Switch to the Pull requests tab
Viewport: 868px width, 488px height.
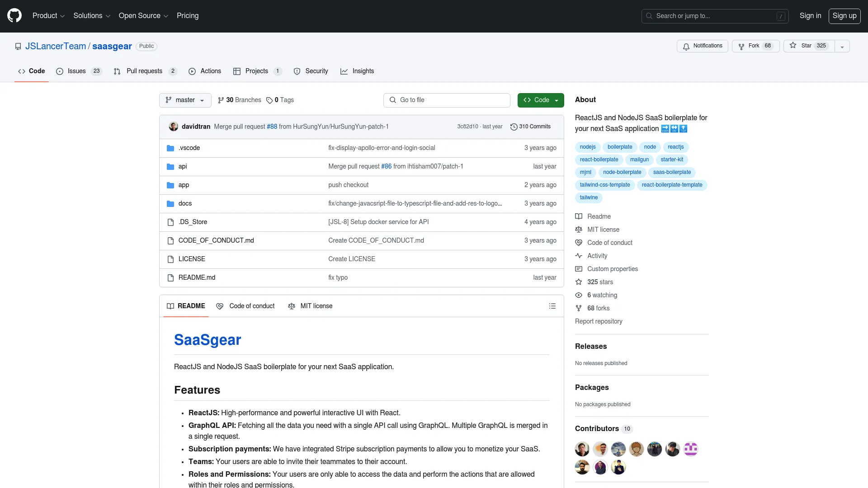point(145,71)
